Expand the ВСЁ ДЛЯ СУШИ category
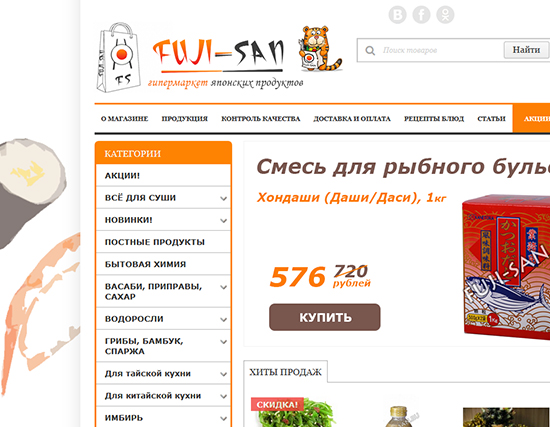The image size is (550, 427). (223, 198)
